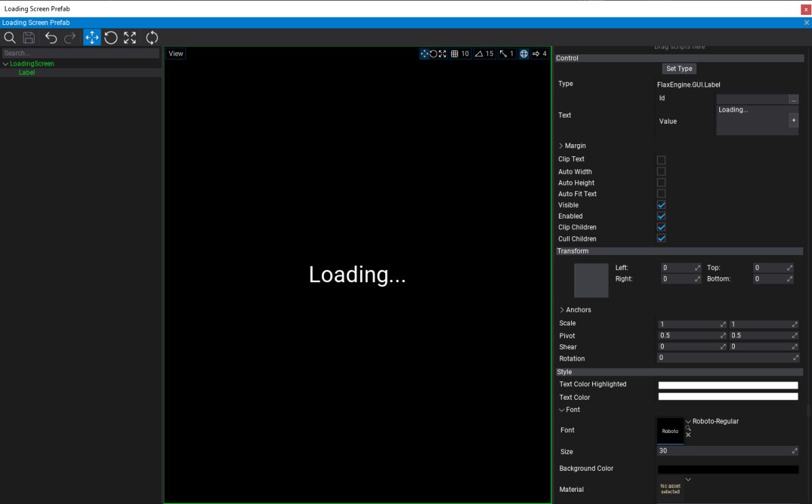Select the Scale gizmo in the main toolbar
The image size is (812, 504).
pyautogui.click(x=130, y=37)
